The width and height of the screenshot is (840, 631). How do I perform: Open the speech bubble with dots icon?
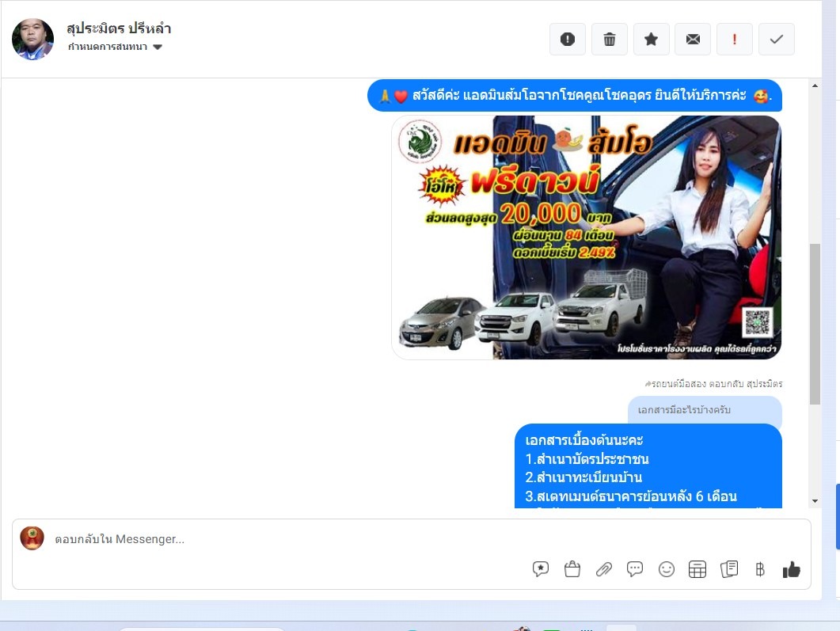(x=635, y=569)
